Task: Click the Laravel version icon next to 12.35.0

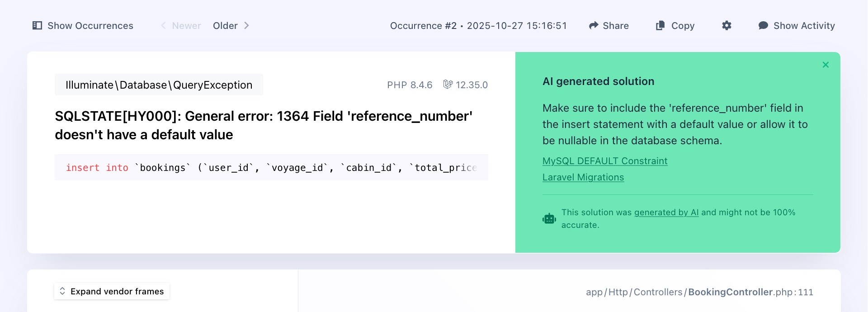Action: pos(448,85)
